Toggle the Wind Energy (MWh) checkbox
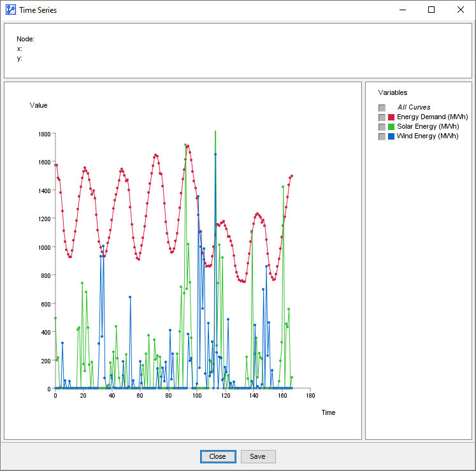Image resolution: width=476 pixels, height=471 pixels. (382, 136)
